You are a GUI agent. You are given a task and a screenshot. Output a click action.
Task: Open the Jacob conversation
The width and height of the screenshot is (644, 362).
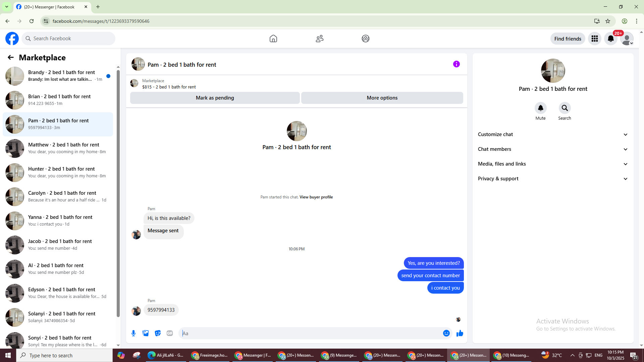[58, 245]
